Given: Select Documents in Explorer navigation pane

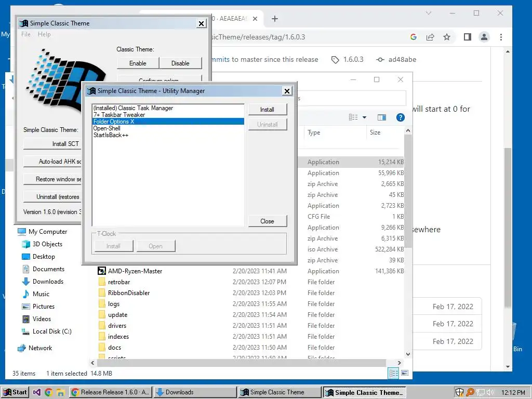Looking at the screenshot, I should 48,269.
